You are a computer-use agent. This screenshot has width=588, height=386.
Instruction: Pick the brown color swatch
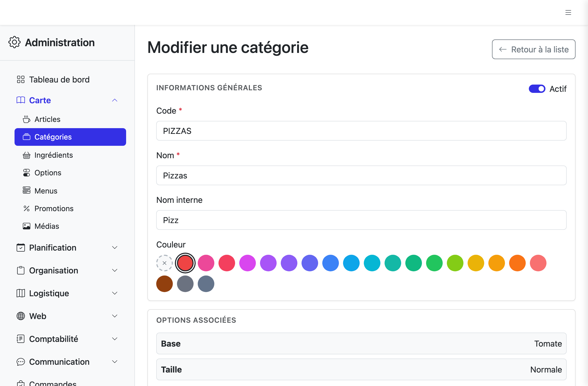[x=165, y=284]
